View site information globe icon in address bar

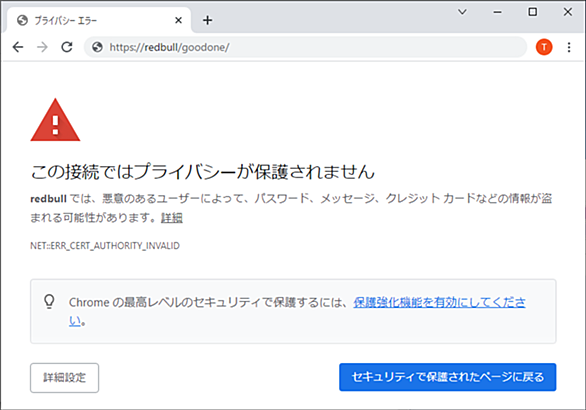pyautogui.click(x=98, y=47)
